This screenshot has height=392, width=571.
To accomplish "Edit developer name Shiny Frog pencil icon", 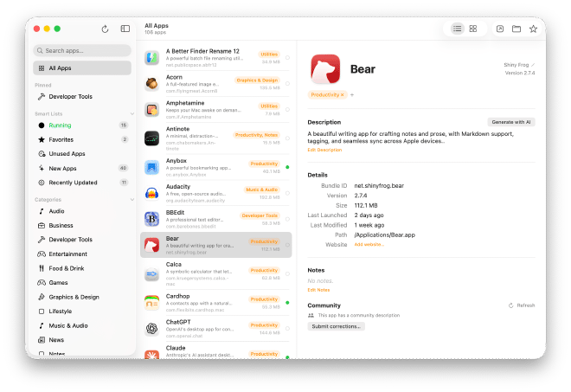I will point(533,65).
